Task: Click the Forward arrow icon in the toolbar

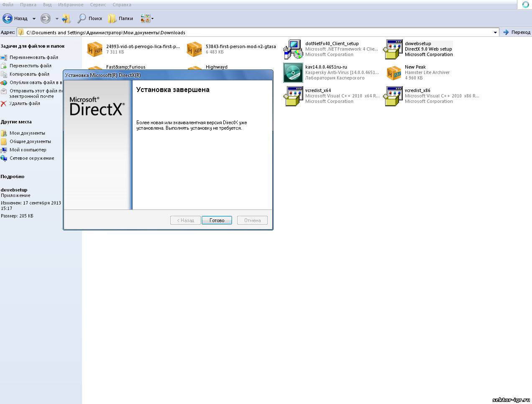Action: (45, 18)
